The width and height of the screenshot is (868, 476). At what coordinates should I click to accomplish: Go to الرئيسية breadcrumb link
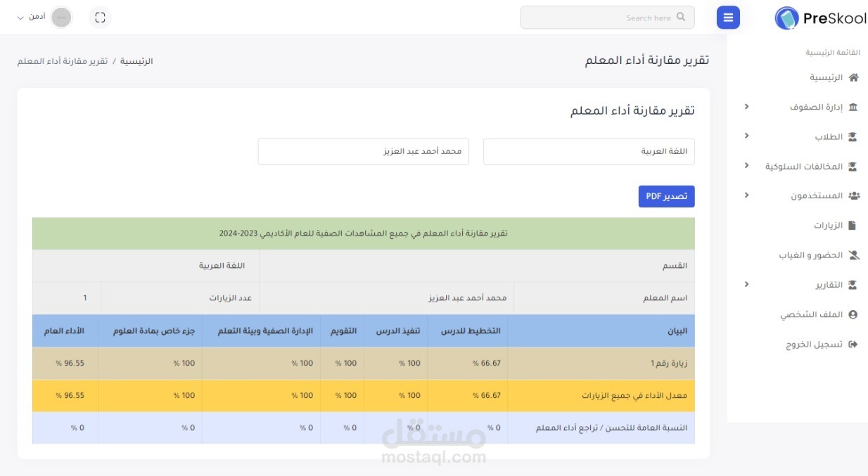tap(136, 61)
